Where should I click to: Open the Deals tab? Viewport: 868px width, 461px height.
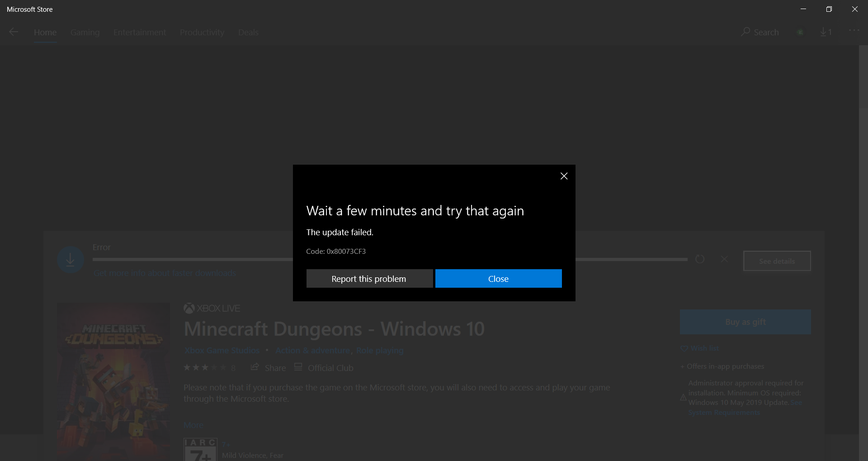[248, 33]
